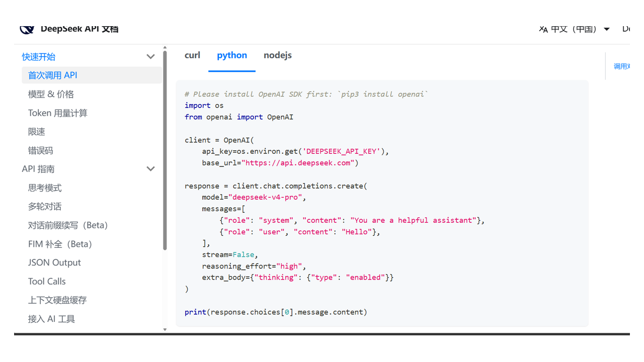Open Token 用量计算 sidebar link
This screenshot has width=644, height=362.
[58, 113]
